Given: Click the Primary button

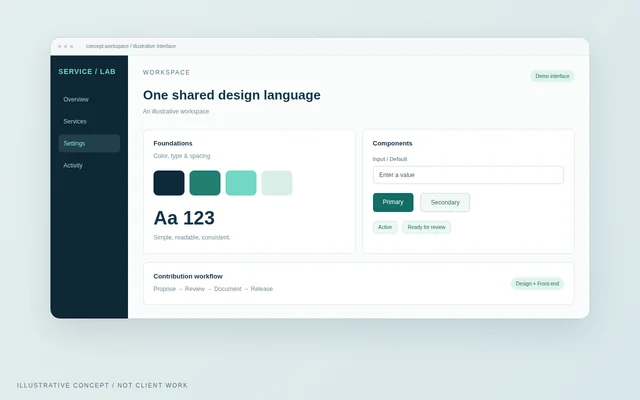Looking at the screenshot, I should (x=393, y=202).
